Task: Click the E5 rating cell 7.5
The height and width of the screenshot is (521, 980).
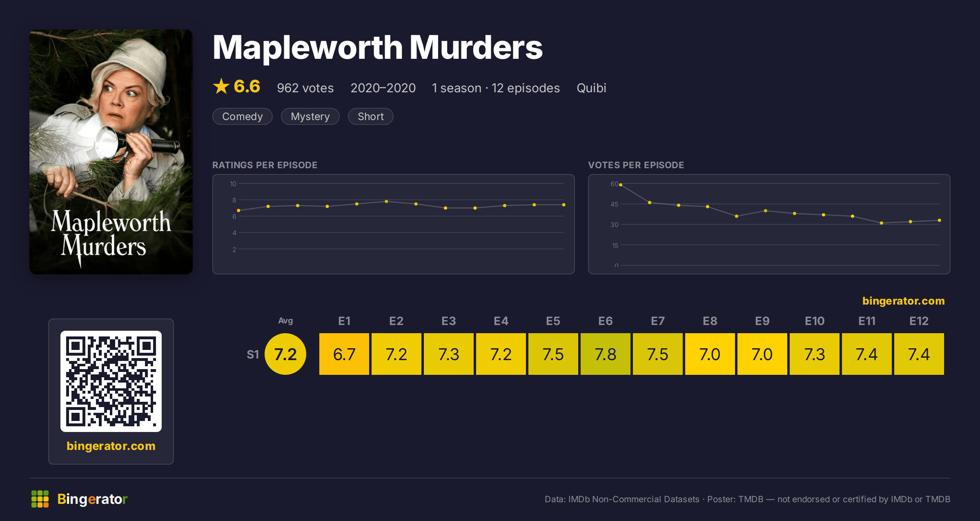Action: click(553, 354)
